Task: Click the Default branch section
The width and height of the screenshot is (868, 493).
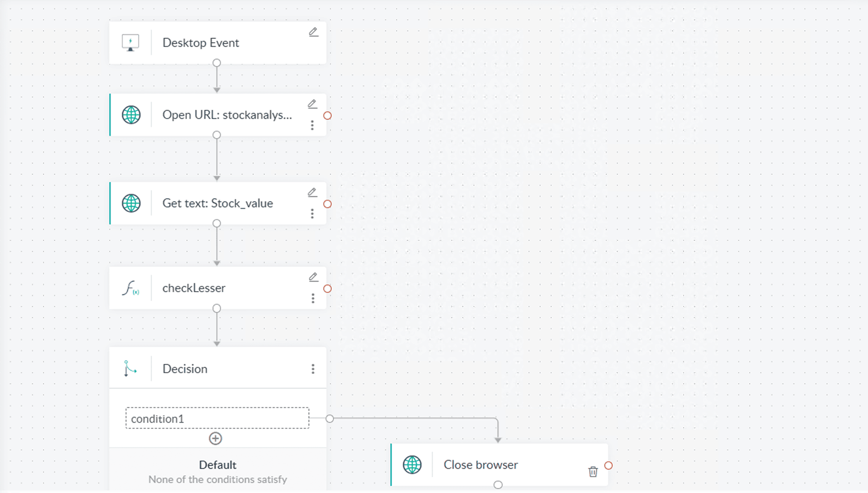Action: tap(218, 471)
